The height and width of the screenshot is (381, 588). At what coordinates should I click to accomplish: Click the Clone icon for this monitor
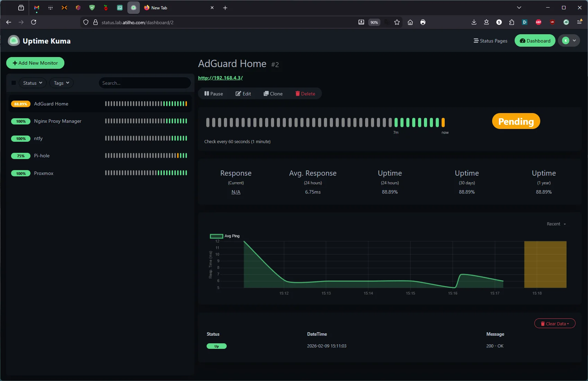pyautogui.click(x=266, y=93)
